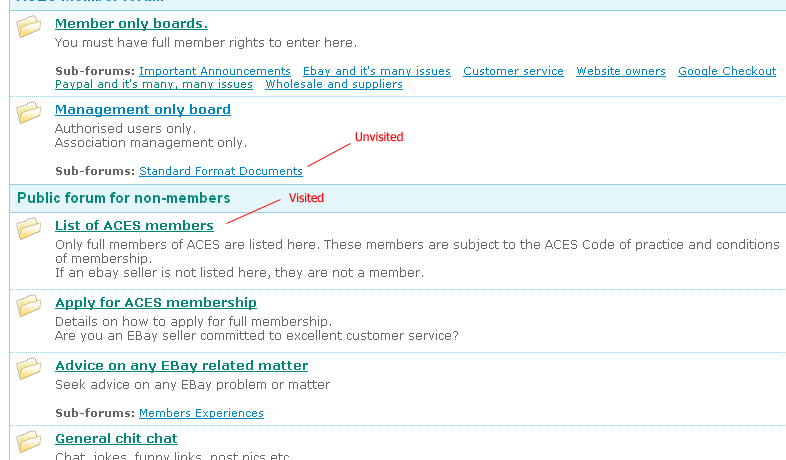Click folder icon beside Apply for ACES membership
Image resolution: width=786 pixels, height=460 pixels.
point(29,306)
